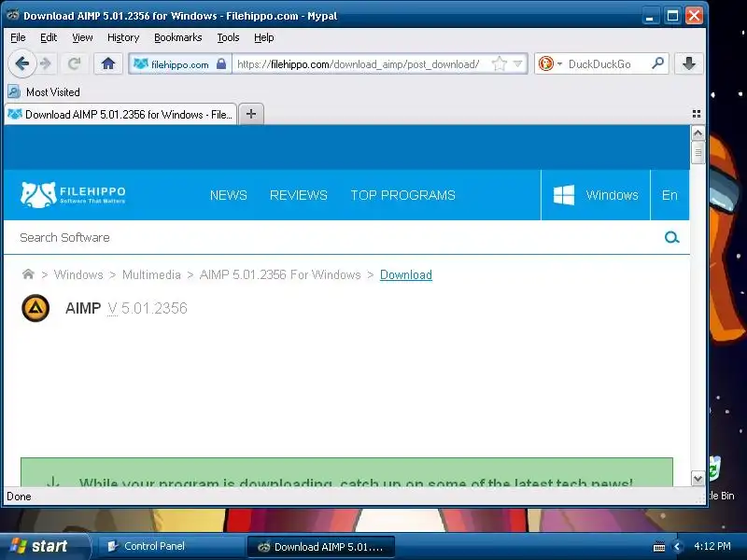Viewport: 747px width, 560px height.
Task: Open AIMP 5.01.2356 For Windows breadcrumb
Action: pos(280,274)
